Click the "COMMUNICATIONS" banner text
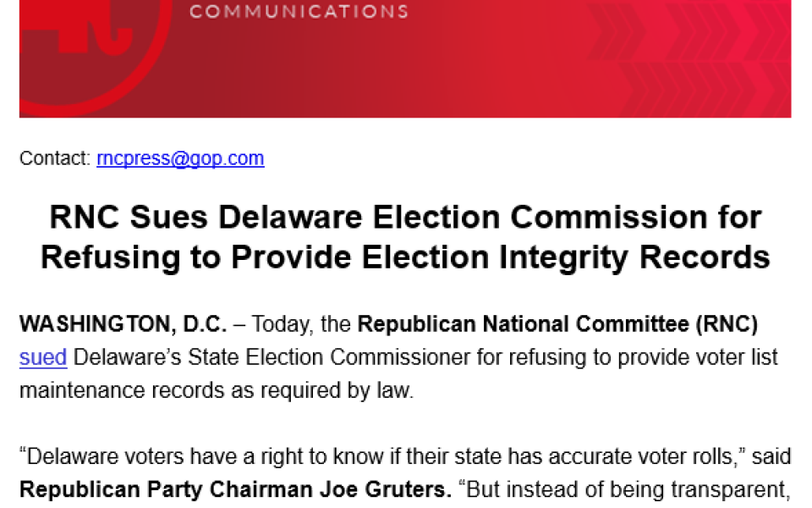812x508 pixels. 299,12
